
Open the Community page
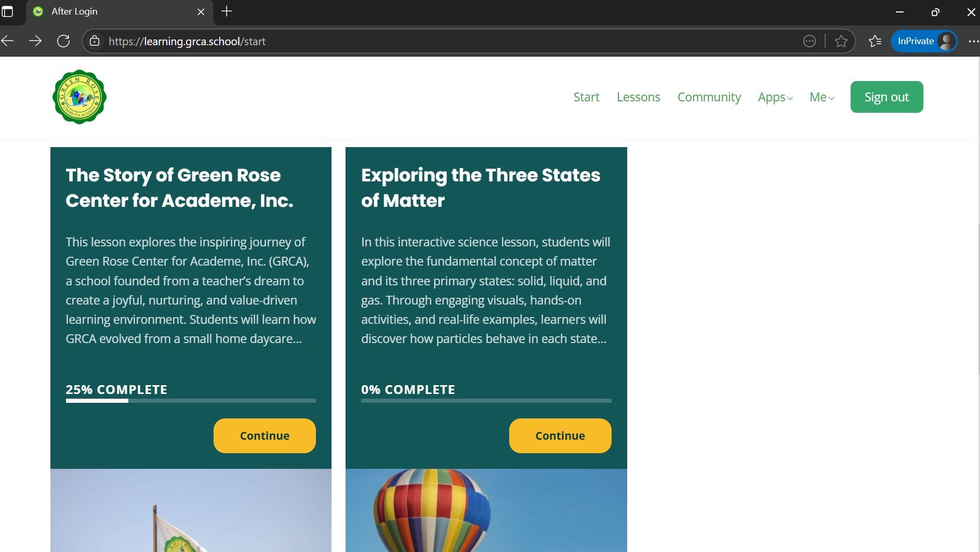point(709,97)
